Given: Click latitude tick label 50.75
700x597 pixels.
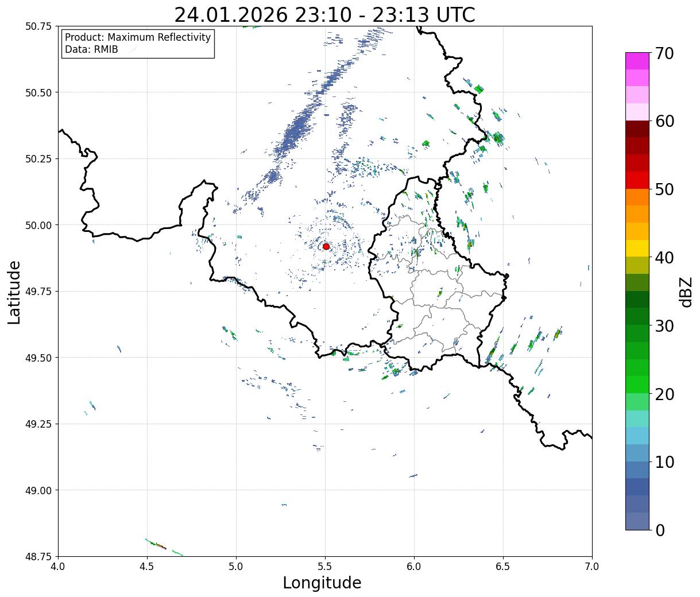Looking at the screenshot, I should coord(38,26).
